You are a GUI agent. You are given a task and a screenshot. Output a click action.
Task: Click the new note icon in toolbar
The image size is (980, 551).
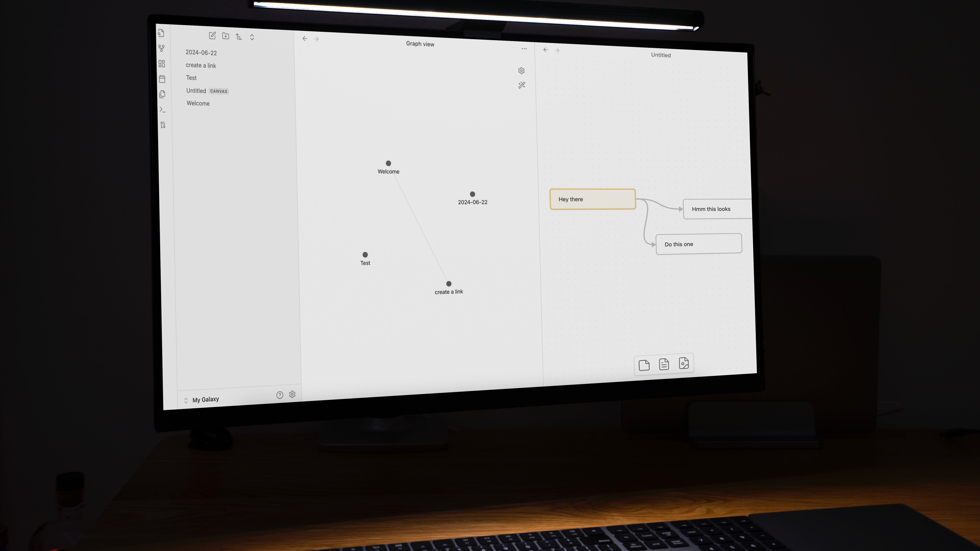coord(211,36)
